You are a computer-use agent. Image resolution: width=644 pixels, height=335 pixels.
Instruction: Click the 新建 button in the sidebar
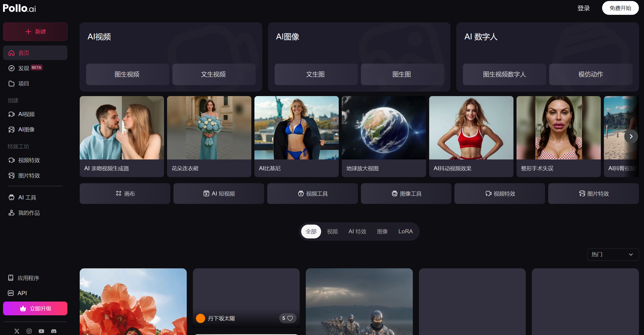click(x=35, y=31)
